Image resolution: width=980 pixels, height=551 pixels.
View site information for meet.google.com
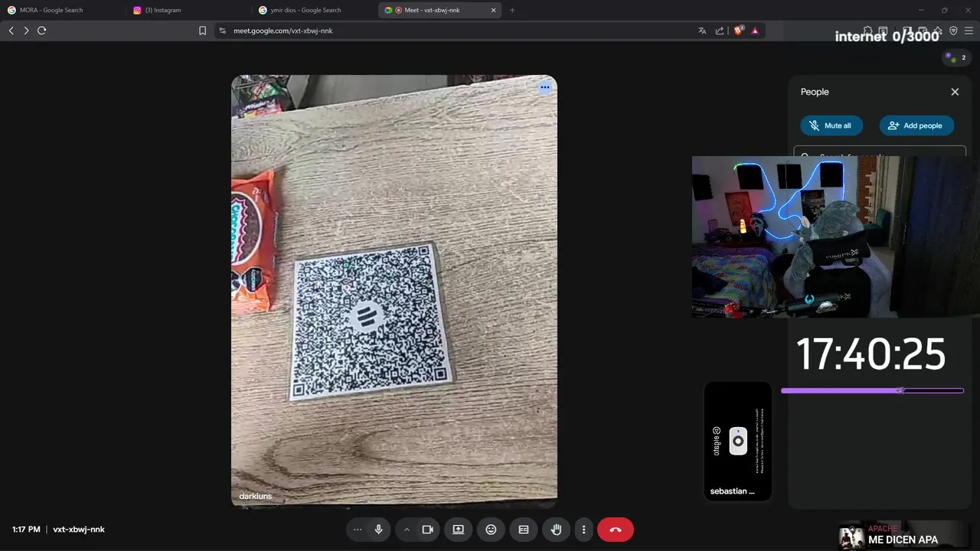(x=222, y=31)
